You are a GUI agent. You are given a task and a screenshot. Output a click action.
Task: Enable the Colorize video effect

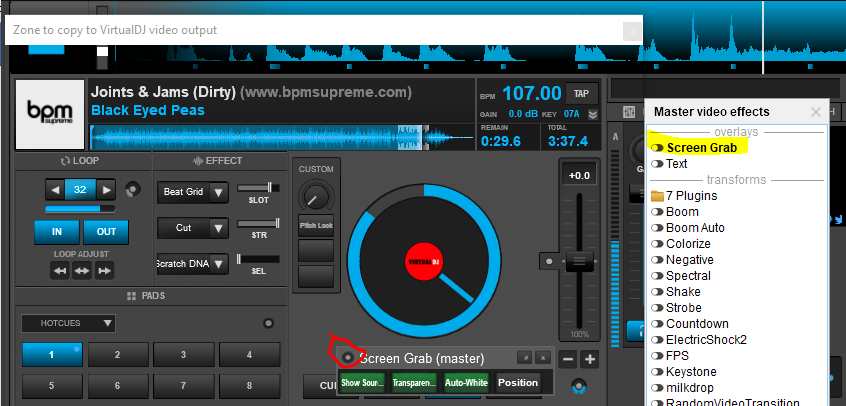tap(657, 244)
